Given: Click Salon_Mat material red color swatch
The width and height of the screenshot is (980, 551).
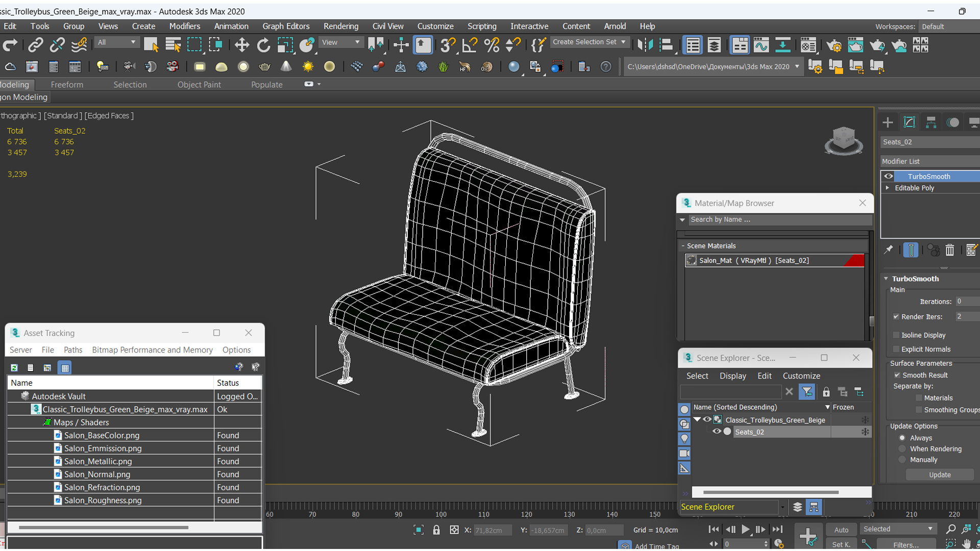Looking at the screenshot, I should [x=854, y=261].
